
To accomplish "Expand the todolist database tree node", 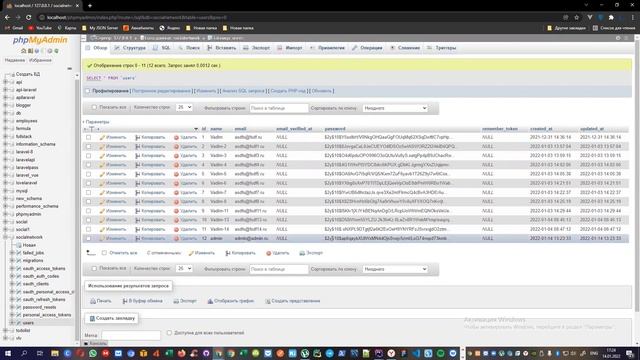I will click(x=5, y=331).
